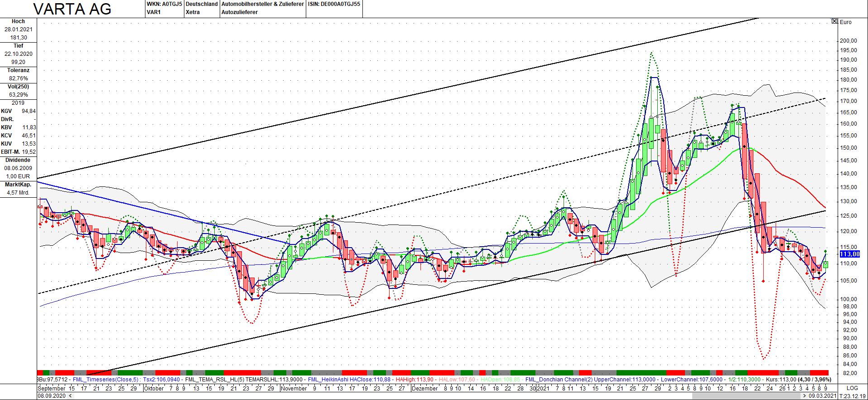This screenshot has width=868, height=400.
Task: Click the MarktKap. heading
Action: pyautogui.click(x=18, y=185)
